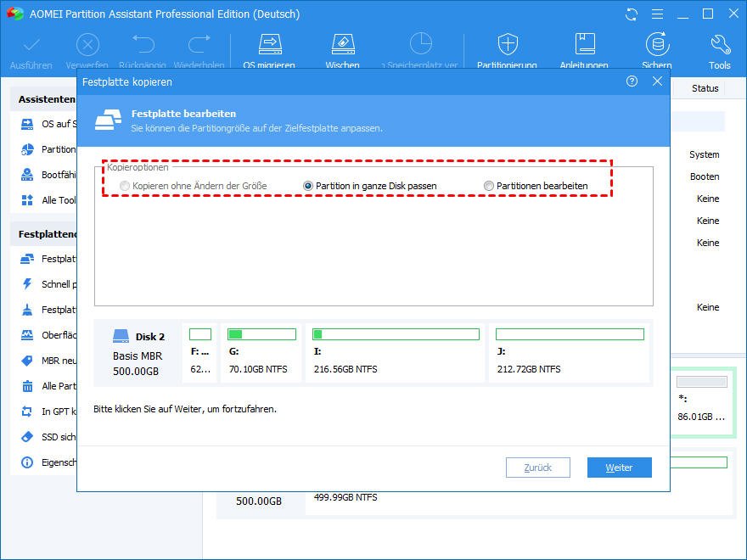The height and width of the screenshot is (560, 747).
Task: Click the Partition recovery sidebar icon
Action: click(27, 149)
